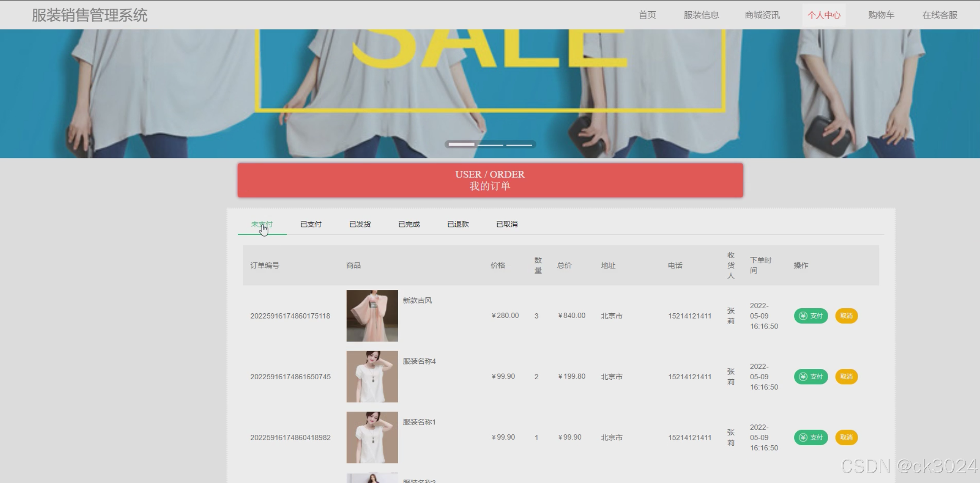Click the 服装名称4 product image
Screen dimensions: 980x483
pos(372,377)
